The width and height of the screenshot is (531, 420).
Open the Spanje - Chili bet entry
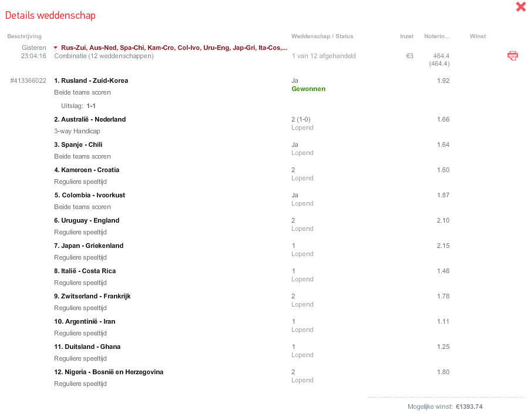coord(78,145)
